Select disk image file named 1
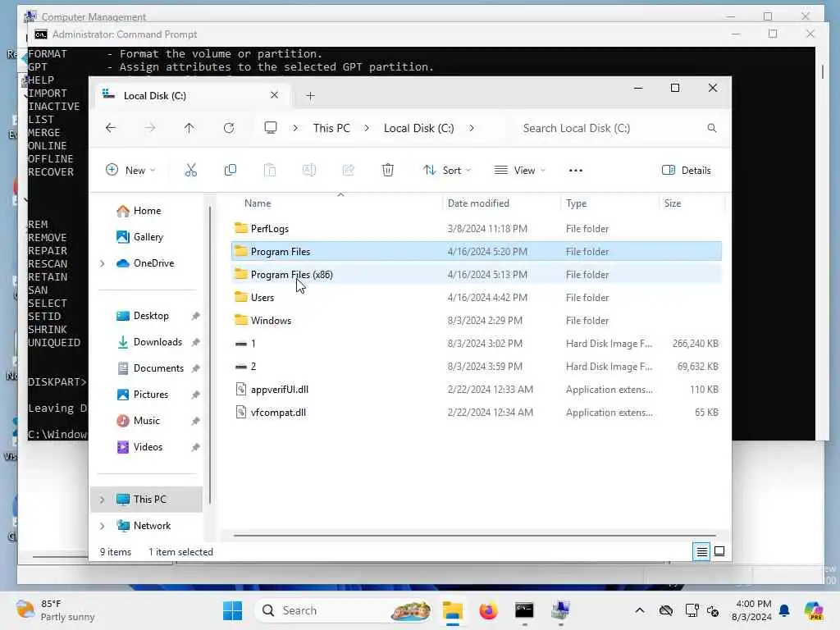840x630 pixels. pos(477,344)
